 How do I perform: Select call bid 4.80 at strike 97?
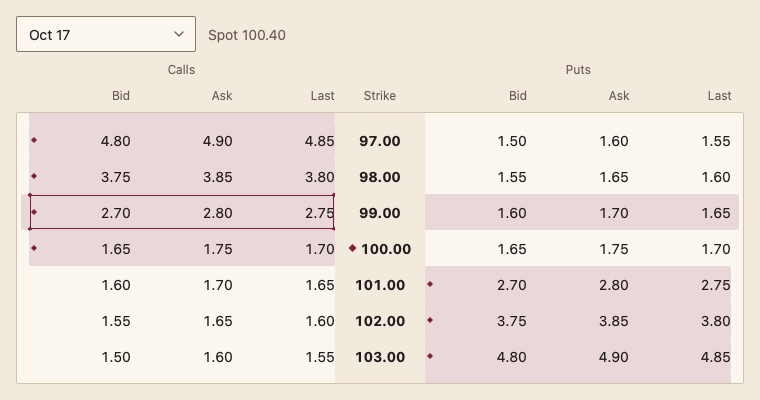[x=115, y=141]
